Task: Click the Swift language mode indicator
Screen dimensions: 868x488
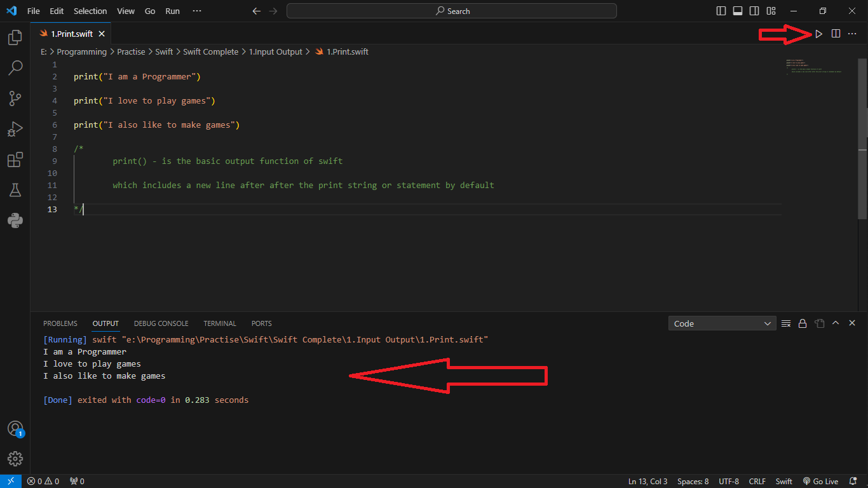Action: [x=783, y=481]
